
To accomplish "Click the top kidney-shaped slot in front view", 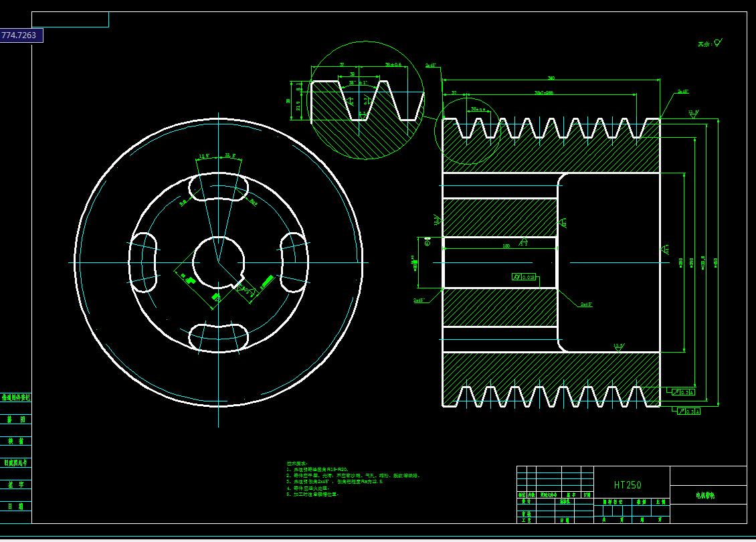I will pyautogui.click(x=218, y=187).
